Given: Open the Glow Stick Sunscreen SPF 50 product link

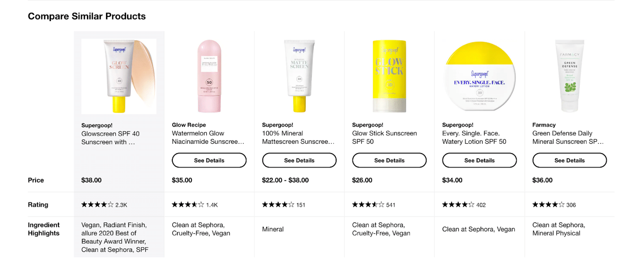Looking at the screenshot, I should tap(385, 137).
